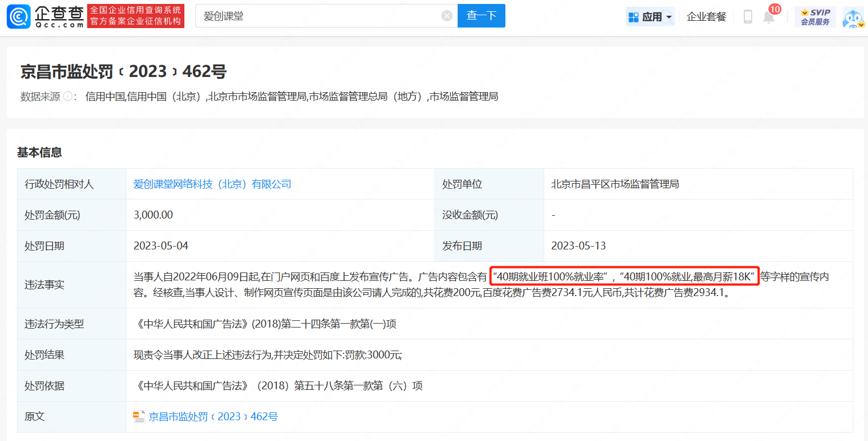Click the 北京市昌平区市场监督管理局 cell
The height and width of the screenshot is (441, 868).
click(x=615, y=184)
